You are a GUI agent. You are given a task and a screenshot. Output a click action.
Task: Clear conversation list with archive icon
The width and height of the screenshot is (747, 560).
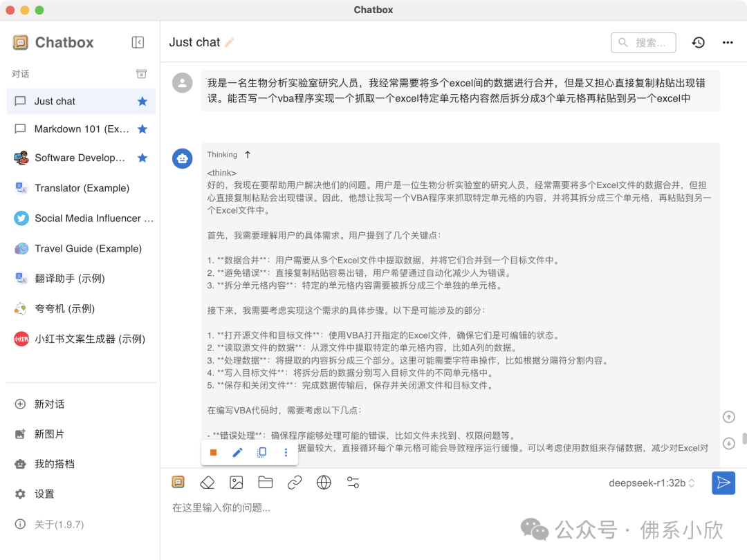coord(142,74)
